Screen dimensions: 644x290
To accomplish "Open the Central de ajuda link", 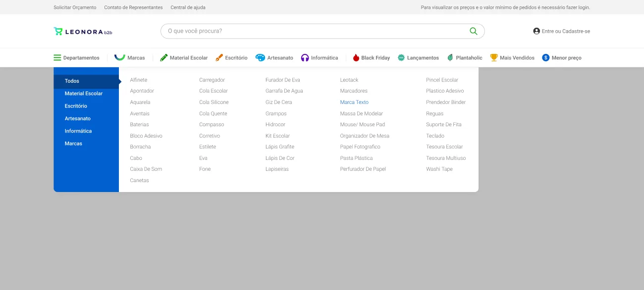I will pos(188,7).
